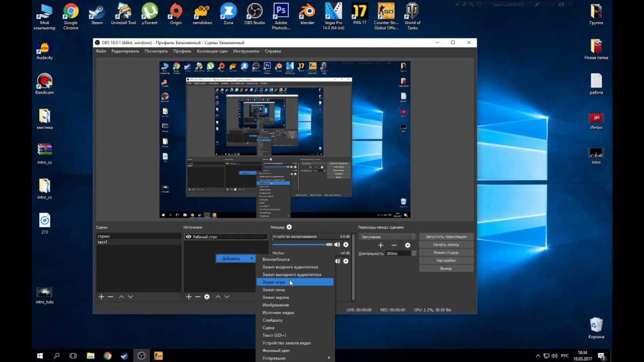This screenshot has height=362, width=644.
Task: Mute the Устройство воспроизведения audio channel
Action: 337,245
